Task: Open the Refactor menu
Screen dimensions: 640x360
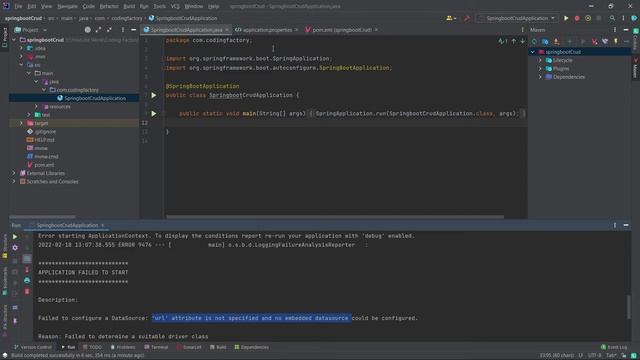Action: pyautogui.click(x=109, y=6)
